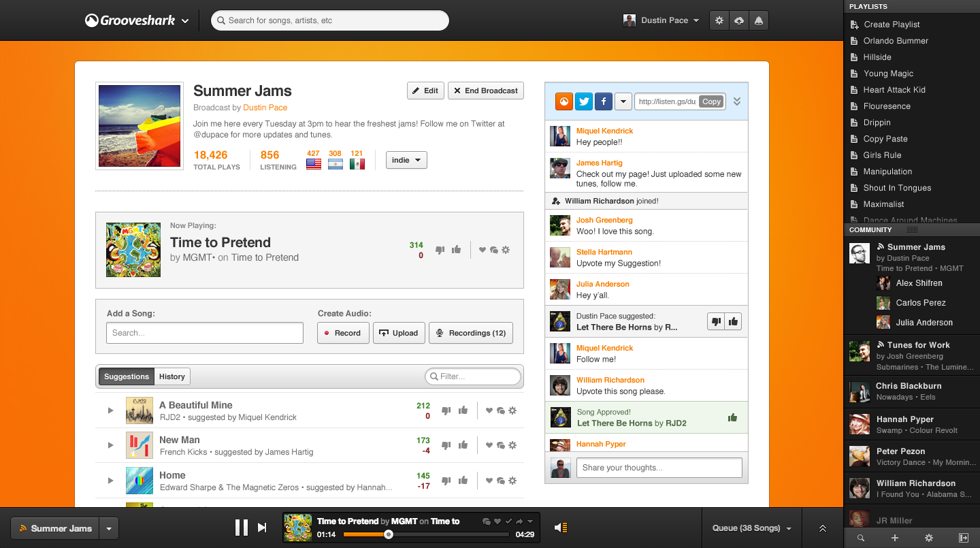Click the End Broadcast button
The width and height of the screenshot is (980, 548).
[x=485, y=91]
